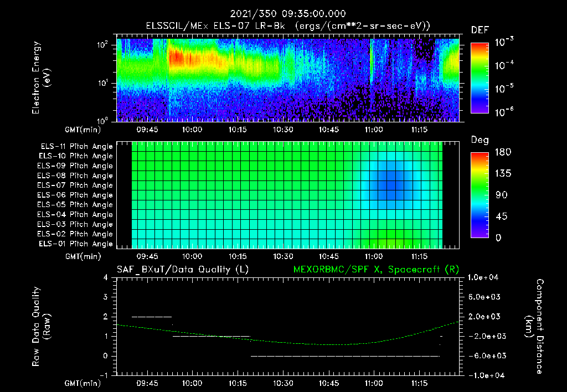Click the white quality level 0 line segment
This screenshot has width=567, height=392.
point(345,356)
